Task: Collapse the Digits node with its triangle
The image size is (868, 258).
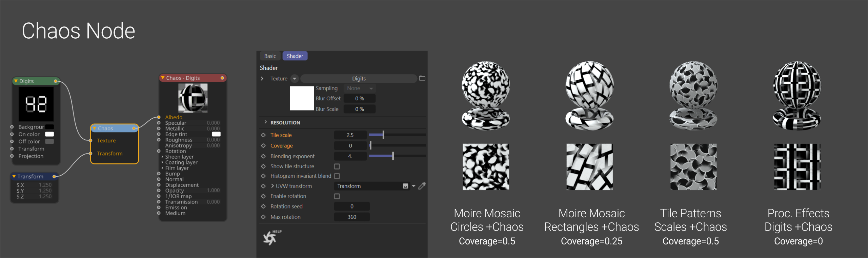Action: pos(16,81)
